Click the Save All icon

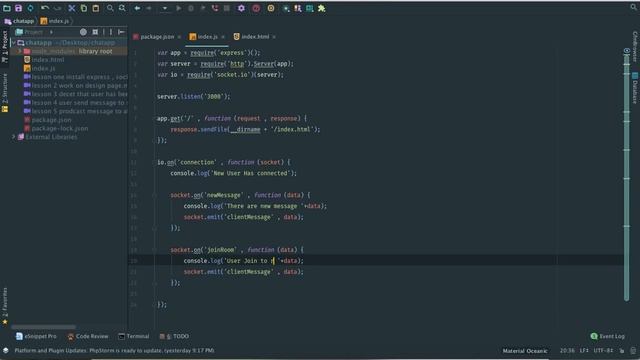point(18,8)
